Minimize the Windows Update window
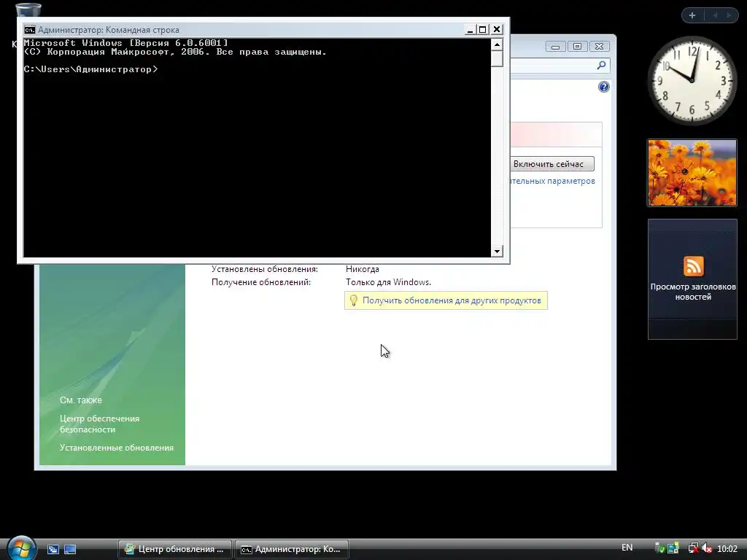 pyautogui.click(x=555, y=47)
